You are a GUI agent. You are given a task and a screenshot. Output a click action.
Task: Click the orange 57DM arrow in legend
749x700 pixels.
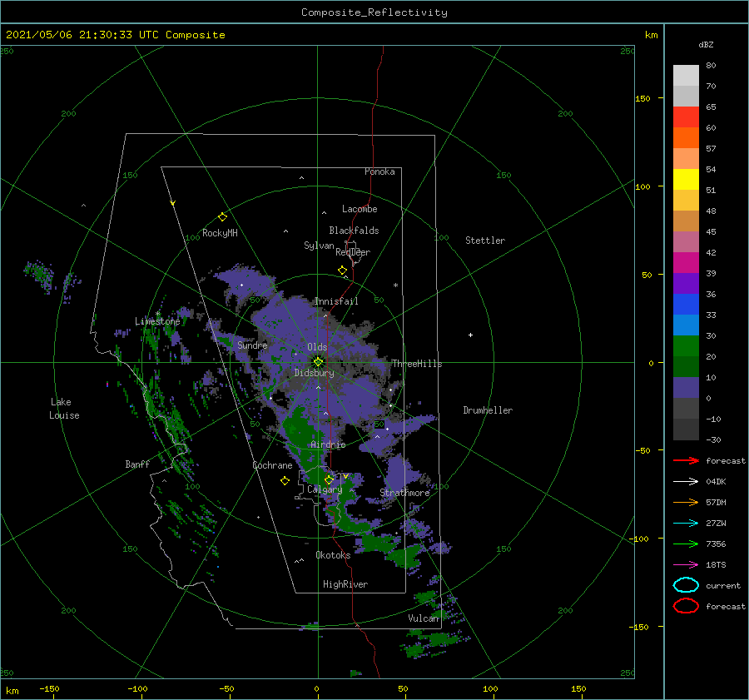click(686, 502)
